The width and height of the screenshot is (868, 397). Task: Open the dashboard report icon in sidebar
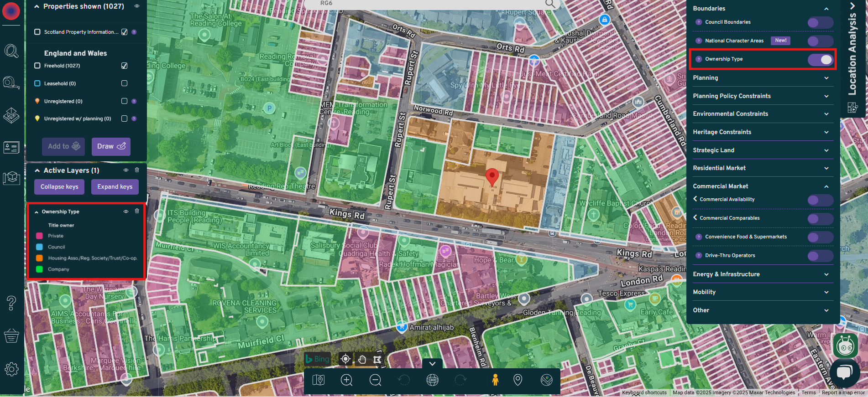coord(11,148)
